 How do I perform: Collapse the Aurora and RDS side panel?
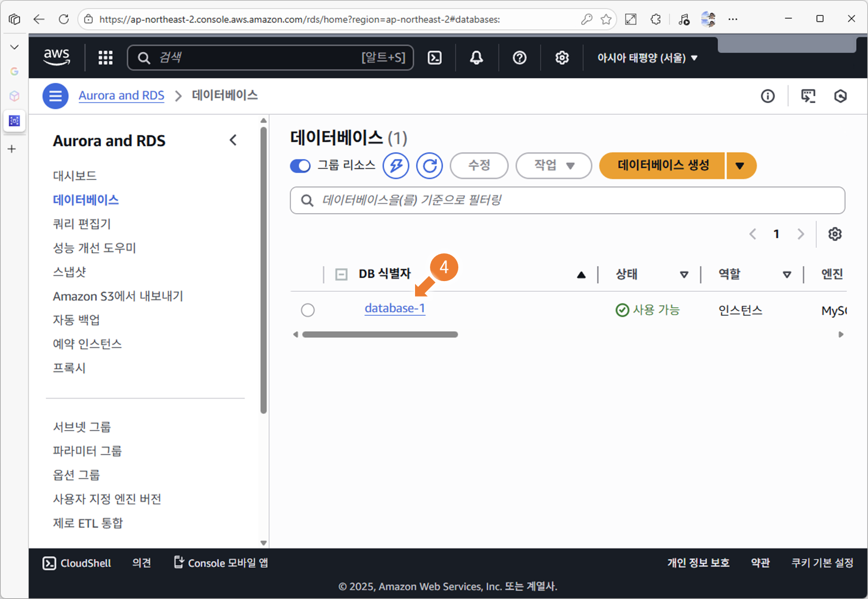tap(233, 140)
